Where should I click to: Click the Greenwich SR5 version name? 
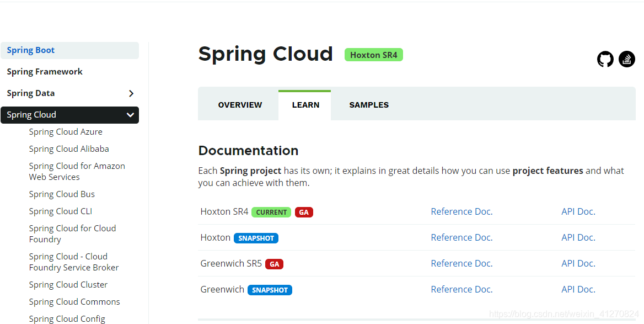(x=231, y=263)
